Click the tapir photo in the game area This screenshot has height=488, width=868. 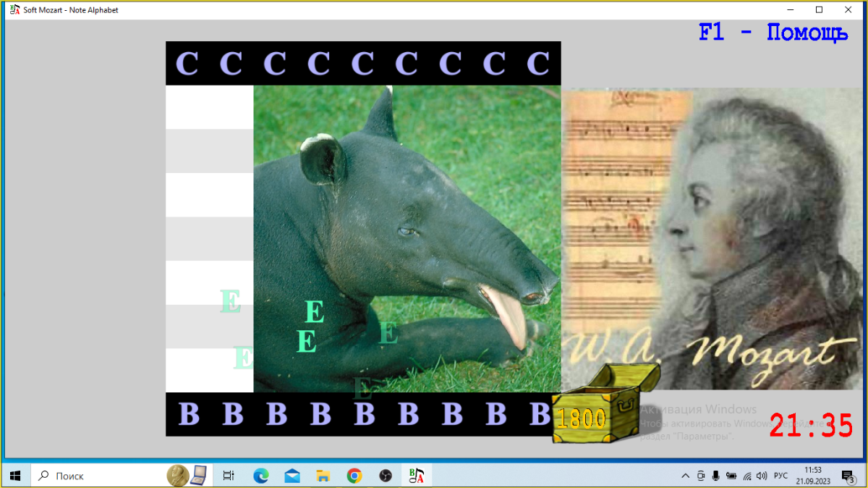(407, 239)
